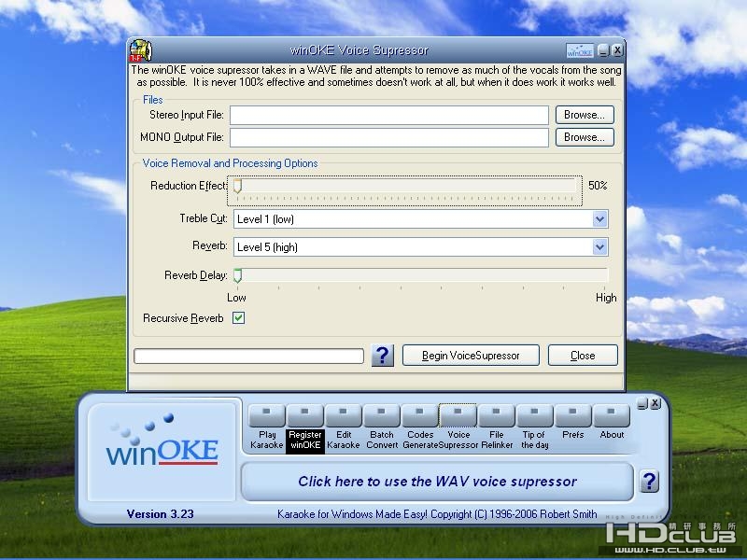Click the copyright text 'Karaoke for Windows Made Easy!'
Viewport: 747px width, 560px height.
pos(352,514)
